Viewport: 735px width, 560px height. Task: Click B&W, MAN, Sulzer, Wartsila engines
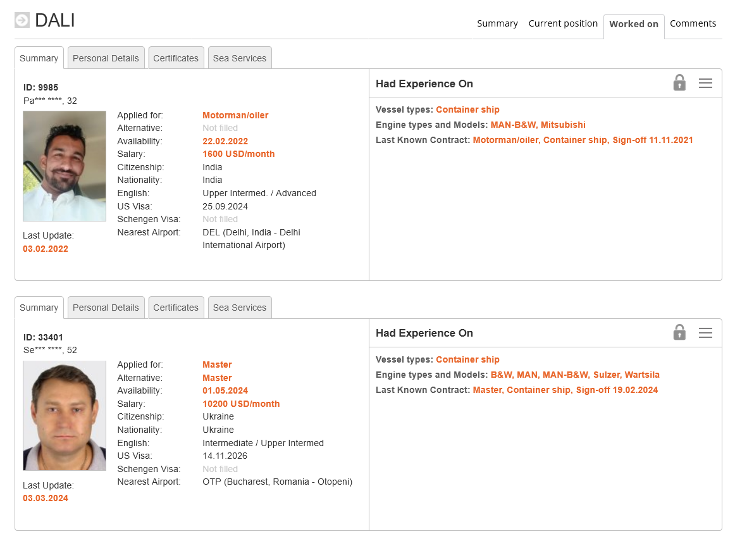[575, 375]
